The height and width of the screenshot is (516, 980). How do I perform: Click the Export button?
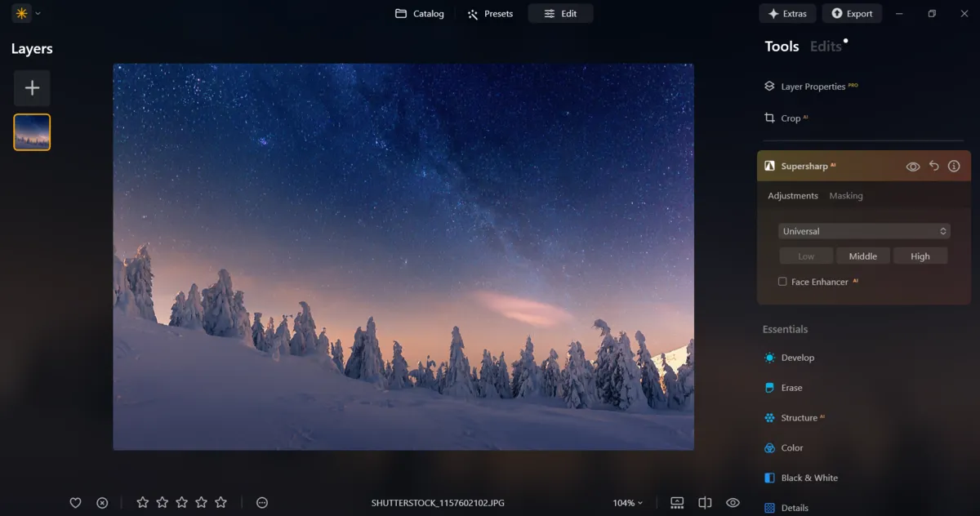click(852, 13)
